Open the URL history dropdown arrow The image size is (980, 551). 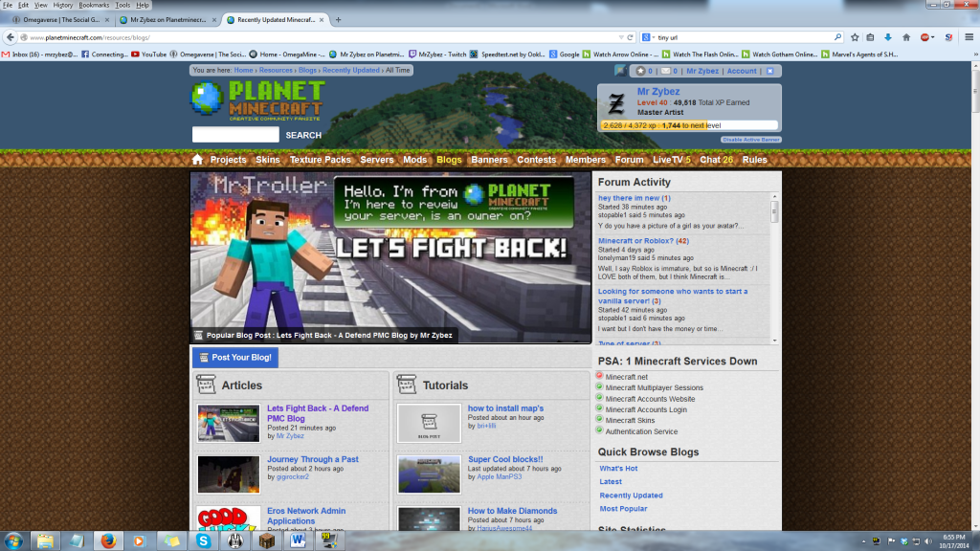click(620, 37)
